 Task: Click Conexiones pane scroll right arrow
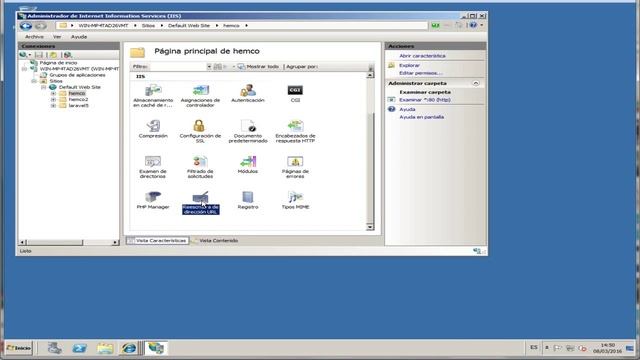[x=115, y=242]
